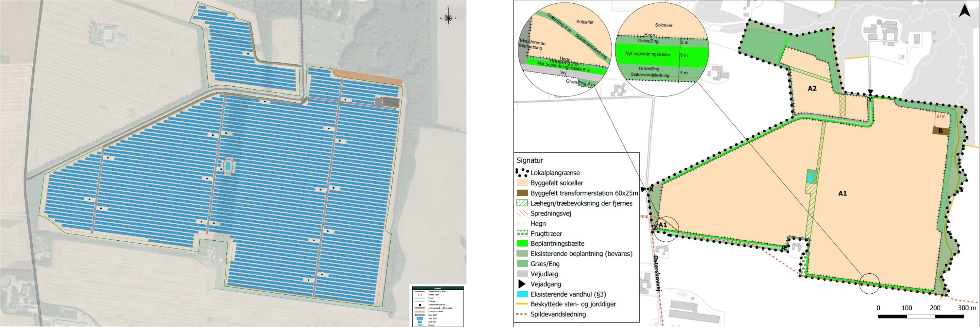The height and width of the screenshot is (327, 980).
Task: Click the Vej label in the left detail circle
Action: click(563, 72)
